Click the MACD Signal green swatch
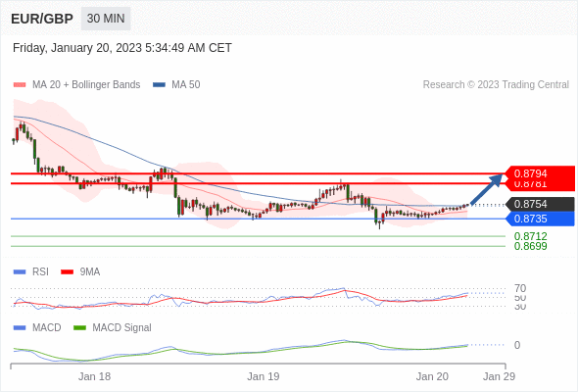This screenshot has width=578, height=392. (79, 328)
